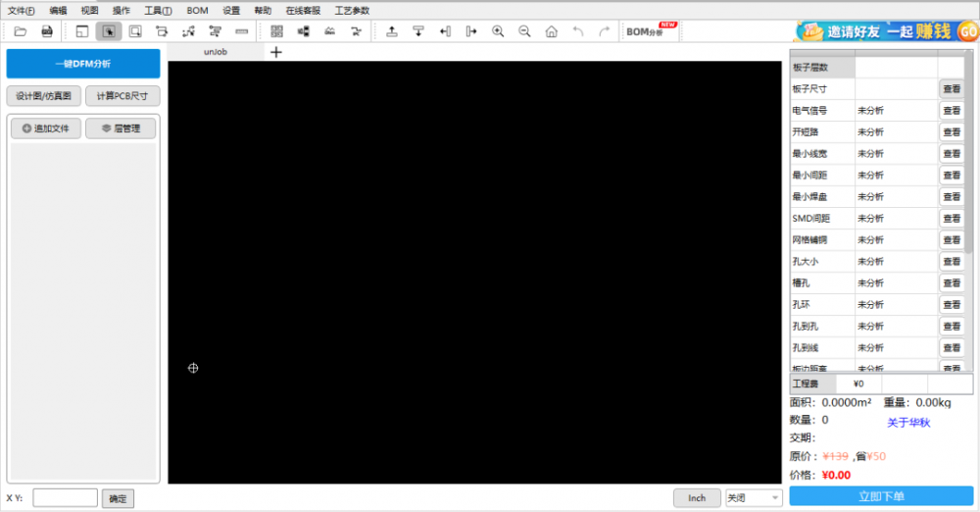View the 电气信号 row details

(952, 111)
